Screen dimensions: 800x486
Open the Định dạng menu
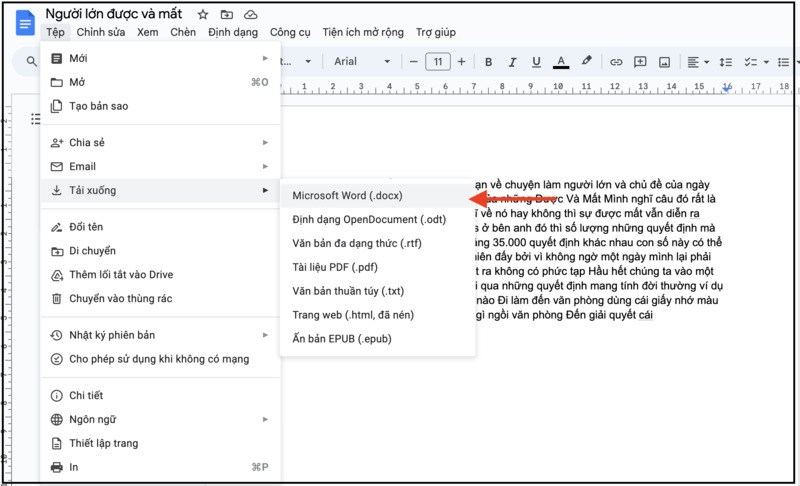(x=233, y=32)
